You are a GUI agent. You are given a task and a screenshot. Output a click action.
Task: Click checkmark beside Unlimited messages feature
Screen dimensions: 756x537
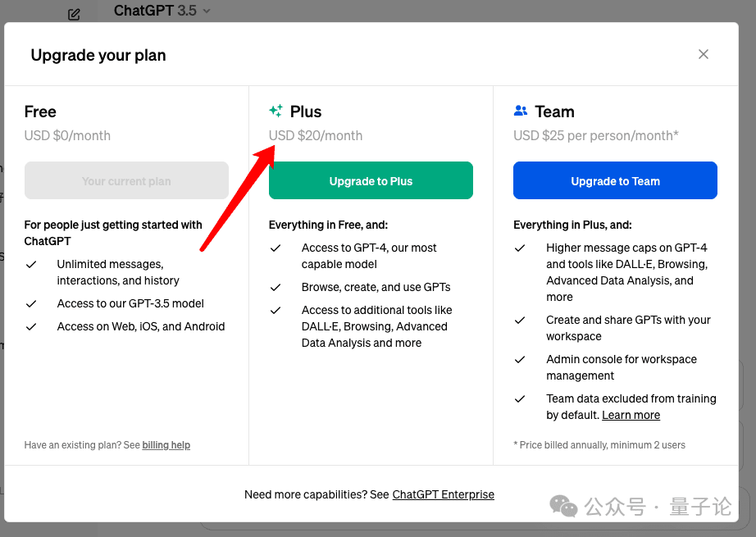pyautogui.click(x=31, y=265)
